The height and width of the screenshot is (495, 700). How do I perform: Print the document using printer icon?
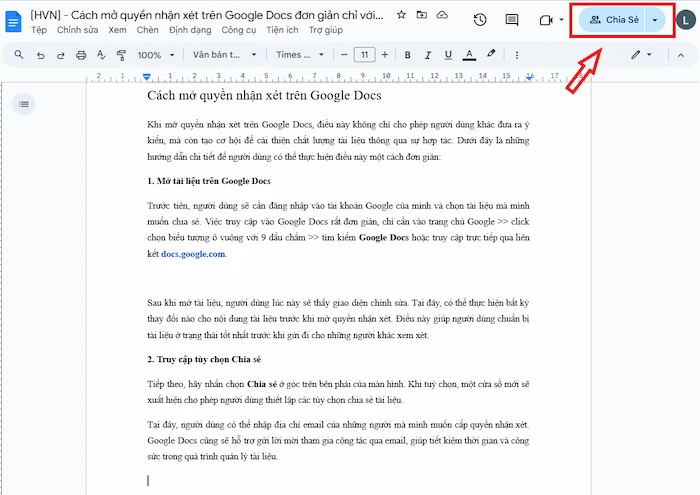(80, 55)
